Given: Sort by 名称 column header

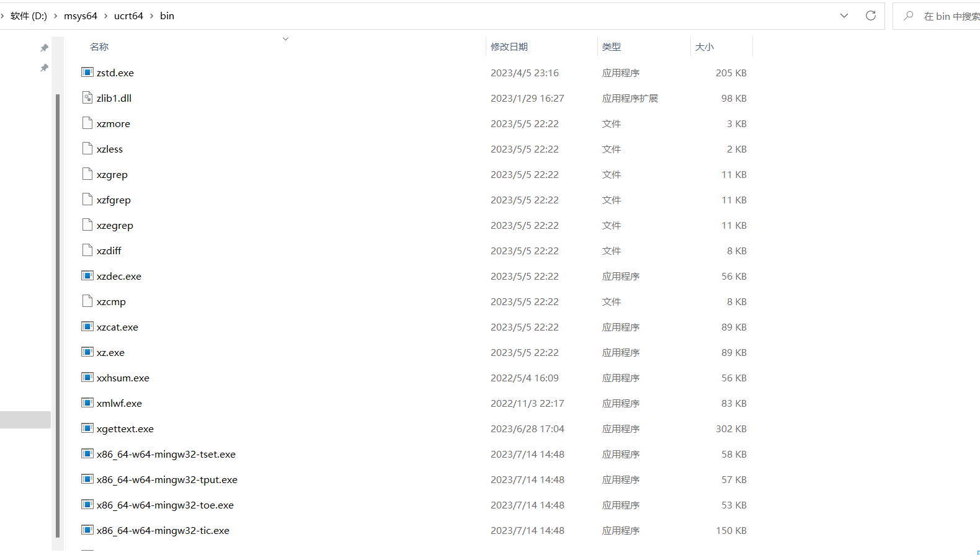Looking at the screenshot, I should 99,47.
